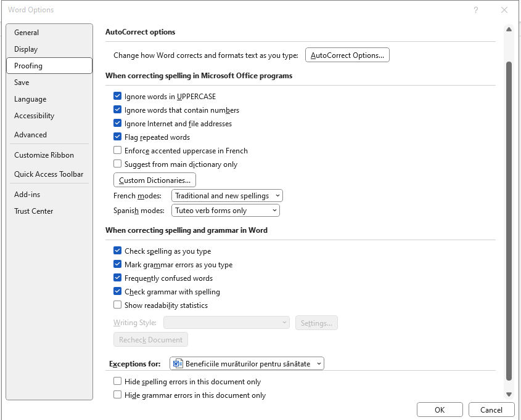
Task: Select the Display category
Action: (49, 49)
